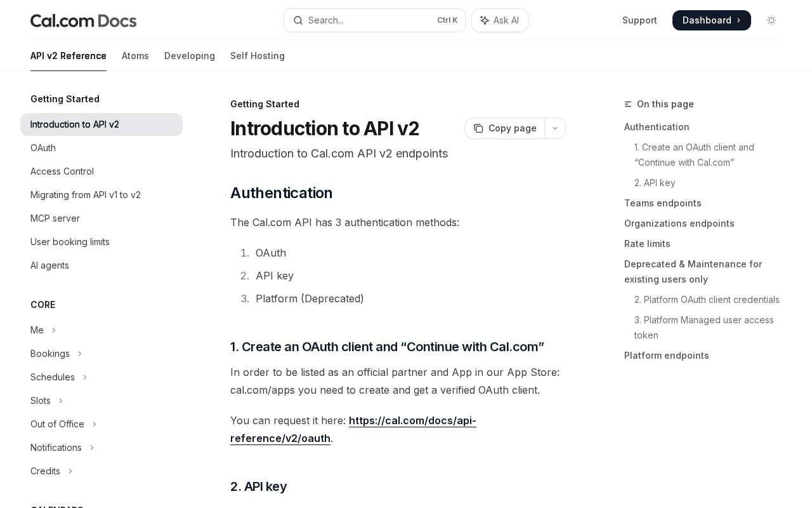
Task: Expand the Slots sidebar group
Action: click(x=61, y=401)
